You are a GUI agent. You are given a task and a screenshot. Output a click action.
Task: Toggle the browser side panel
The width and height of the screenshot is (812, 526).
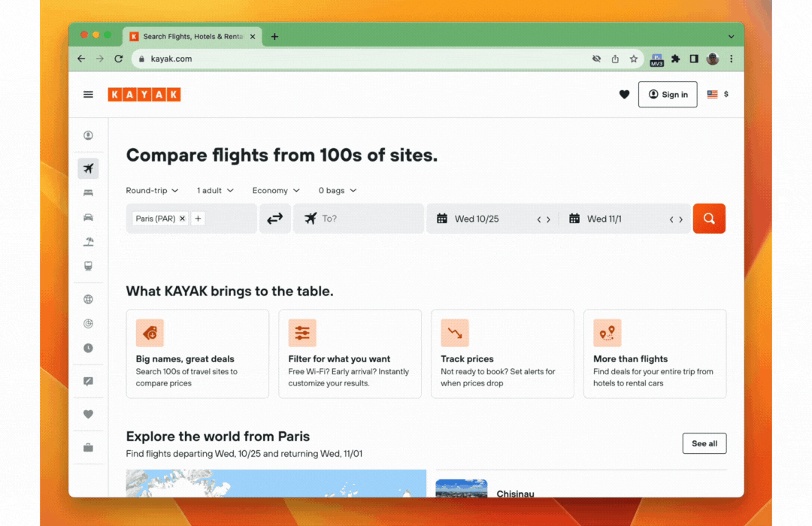(x=694, y=59)
